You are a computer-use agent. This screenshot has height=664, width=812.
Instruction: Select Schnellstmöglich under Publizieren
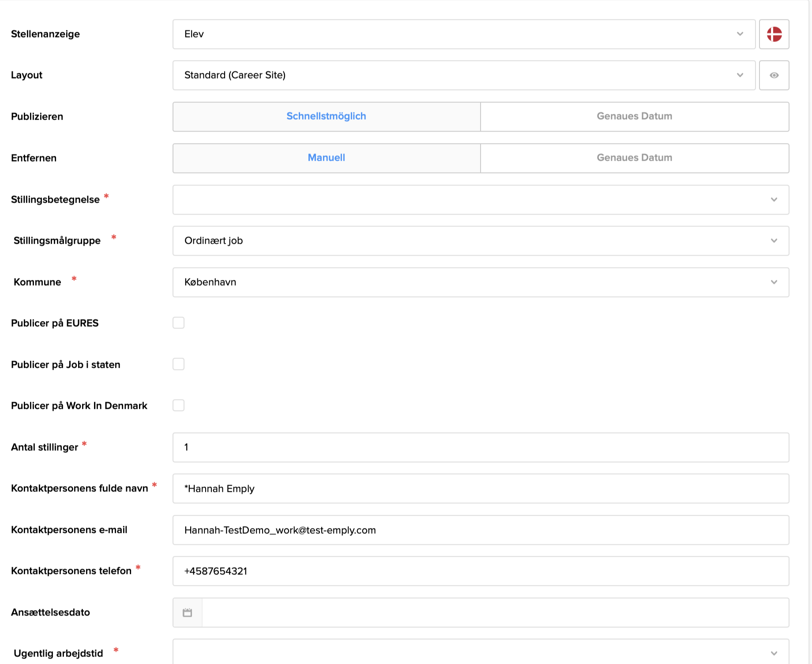click(326, 117)
